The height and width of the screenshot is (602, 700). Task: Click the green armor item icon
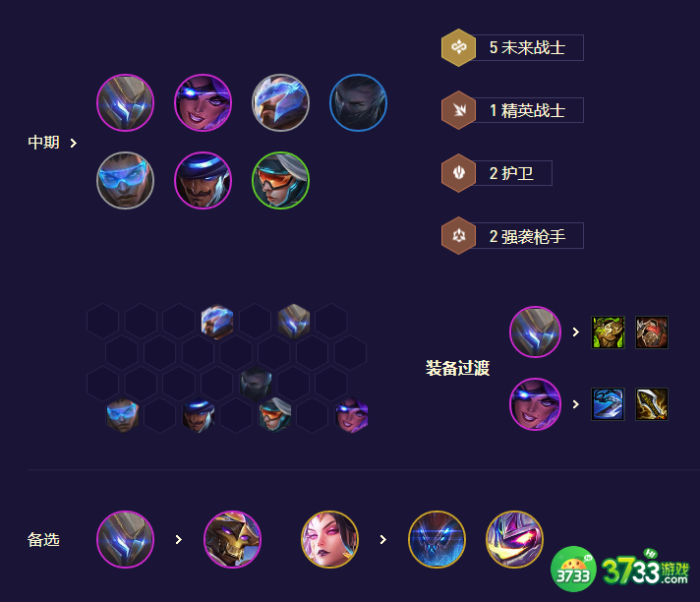click(608, 332)
